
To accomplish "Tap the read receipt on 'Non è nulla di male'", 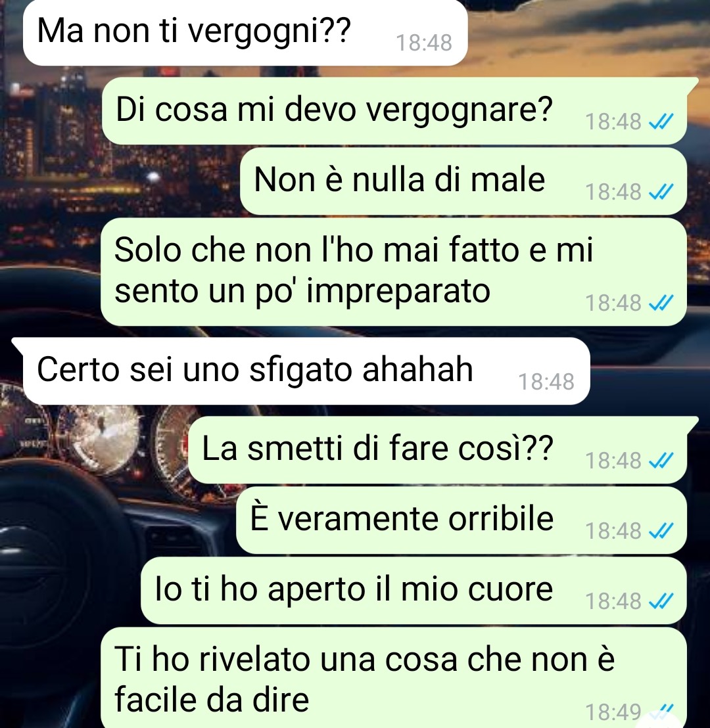I will 661,192.
